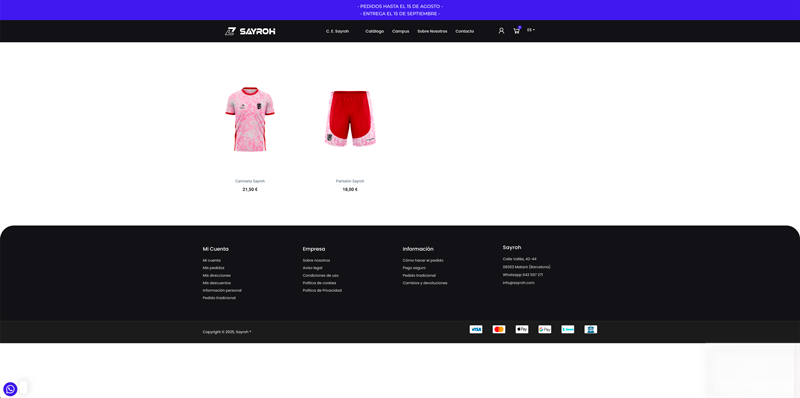
Task: Open Pedido tradicional under Información
Action: point(419,276)
